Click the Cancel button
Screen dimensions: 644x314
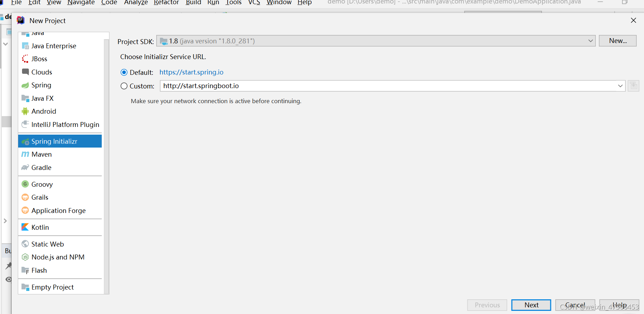[575, 305]
